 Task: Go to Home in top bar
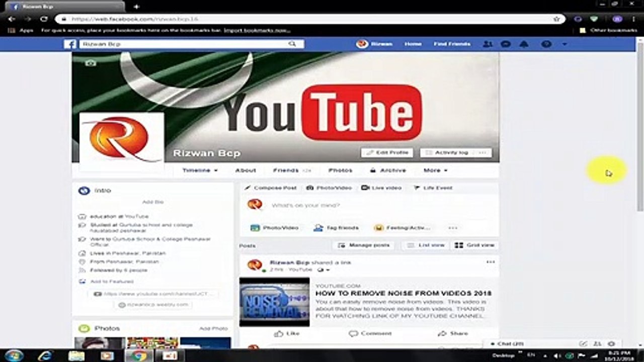413,44
